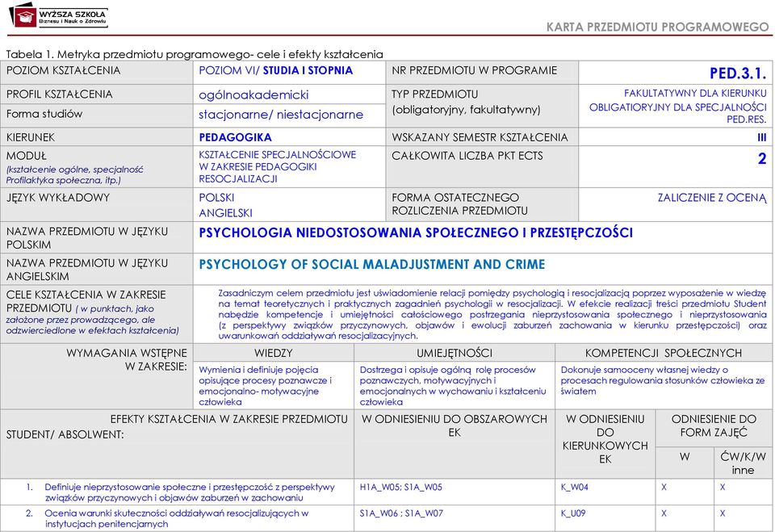Select text 'Wymienia i definiuje pojęcia'

[x=258, y=370]
